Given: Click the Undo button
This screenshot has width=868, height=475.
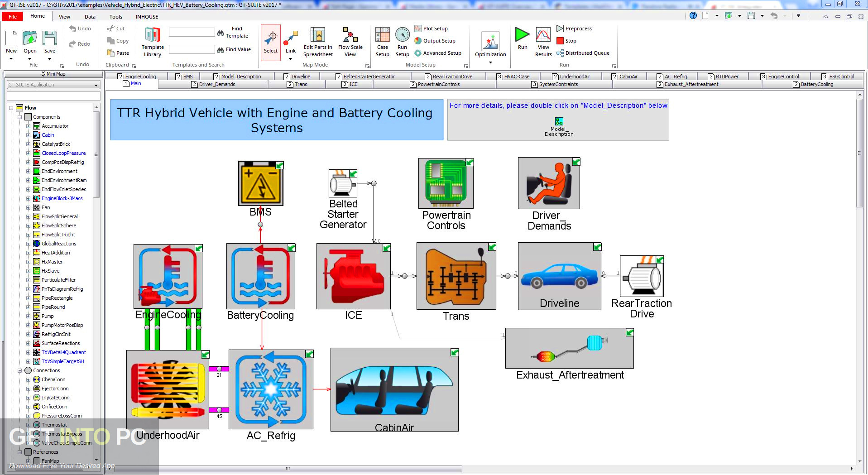Looking at the screenshot, I should point(80,29).
